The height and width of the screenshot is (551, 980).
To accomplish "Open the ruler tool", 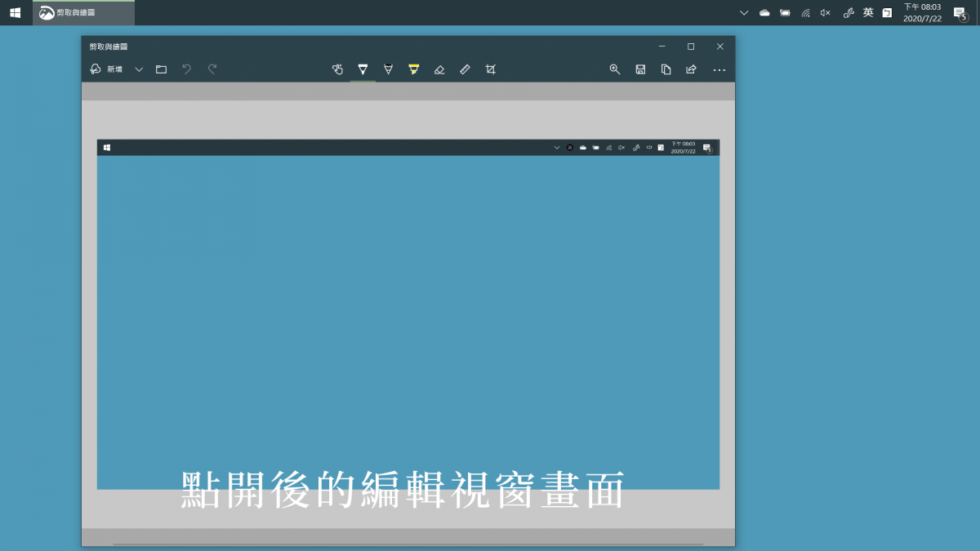I will 465,69.
